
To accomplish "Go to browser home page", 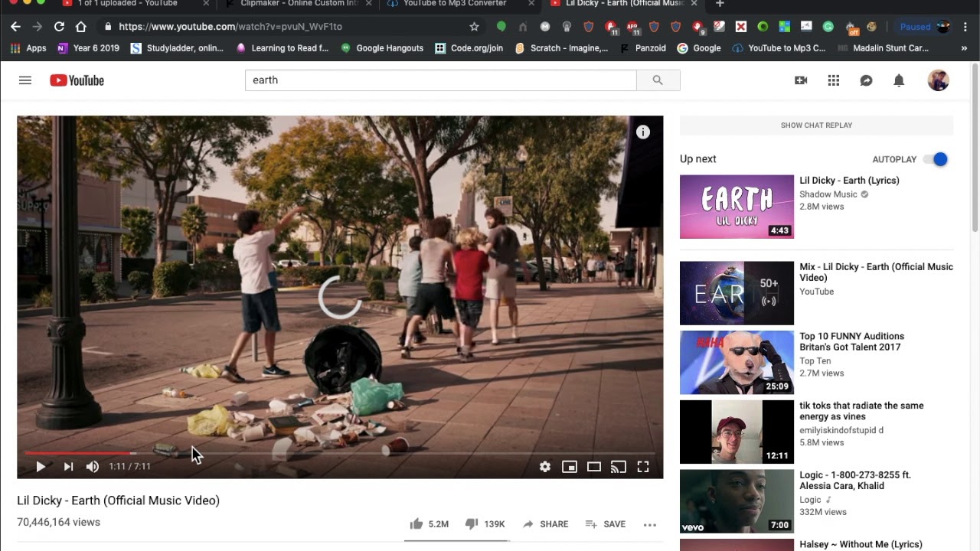I will tap(80, 27).
